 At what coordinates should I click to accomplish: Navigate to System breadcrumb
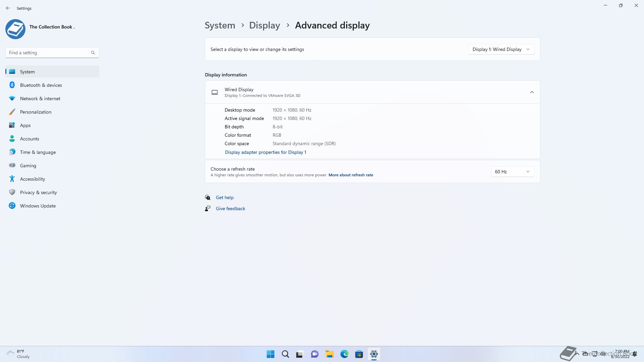click(x=220, y=25)
